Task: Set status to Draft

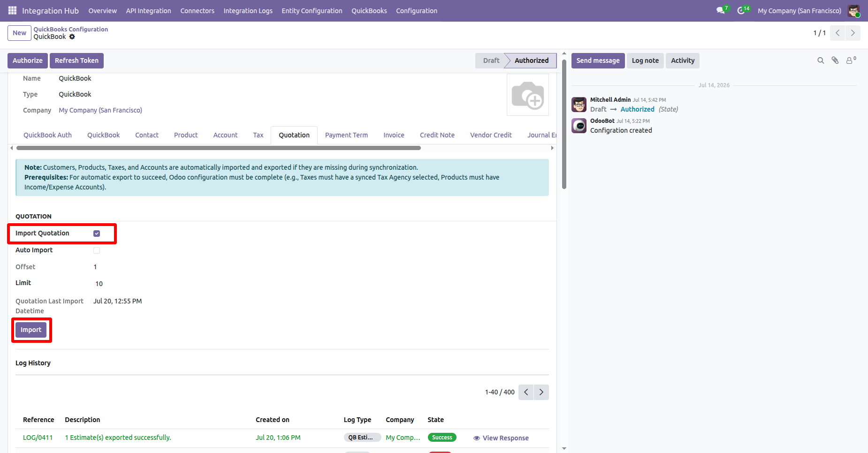Action: click(x=491, y=60)
